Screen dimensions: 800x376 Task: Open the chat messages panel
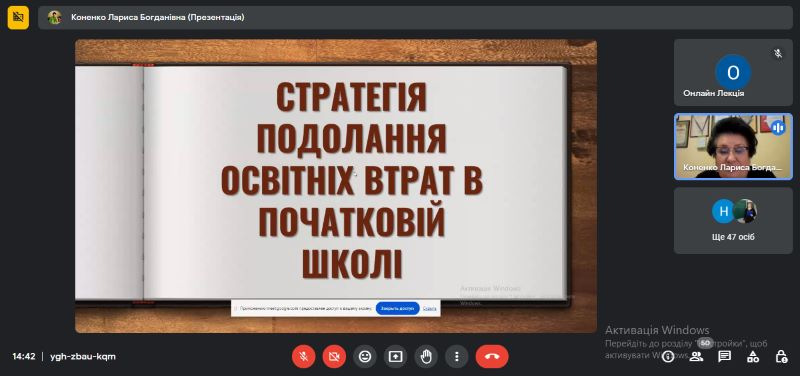pos(724,357)
